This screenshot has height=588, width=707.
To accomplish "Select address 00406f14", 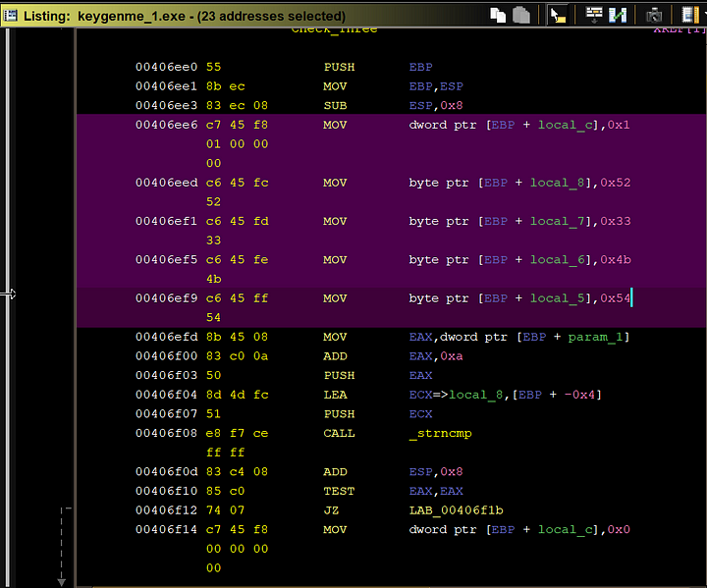I will (166, 529).
